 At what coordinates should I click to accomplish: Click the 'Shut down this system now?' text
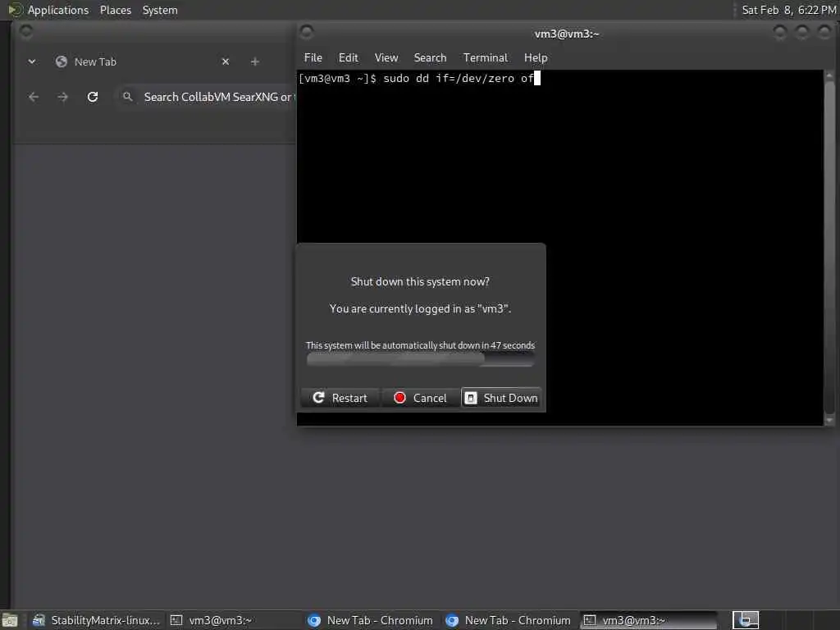[420, 282]
